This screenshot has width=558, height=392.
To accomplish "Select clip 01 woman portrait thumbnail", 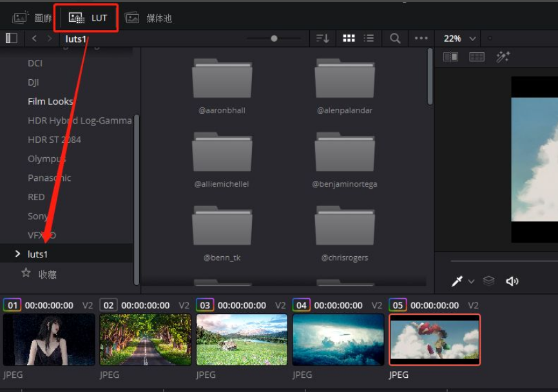I will 49,340.
